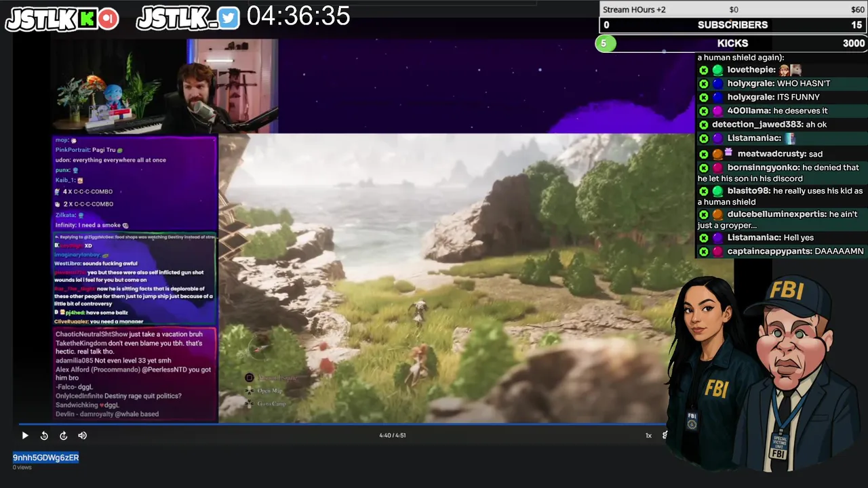Click the 0 views counter

[22, 468]
